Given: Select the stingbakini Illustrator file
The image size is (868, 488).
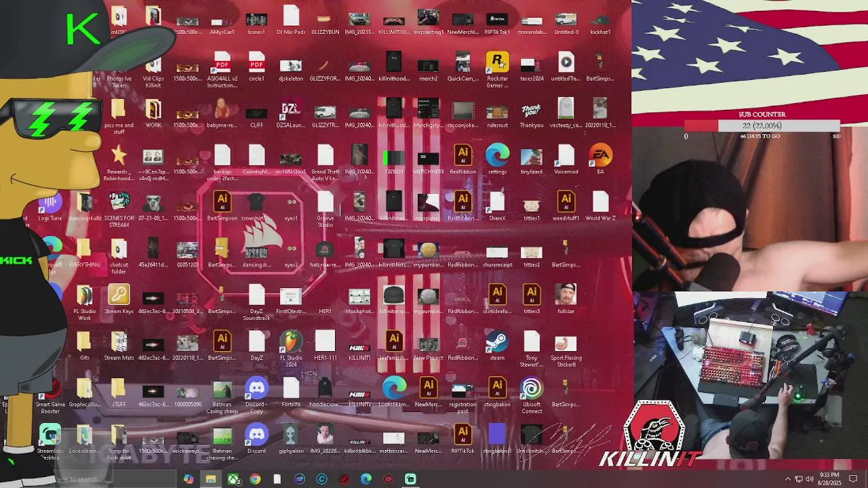Looking at the screenshot, I should click(497, 388).
